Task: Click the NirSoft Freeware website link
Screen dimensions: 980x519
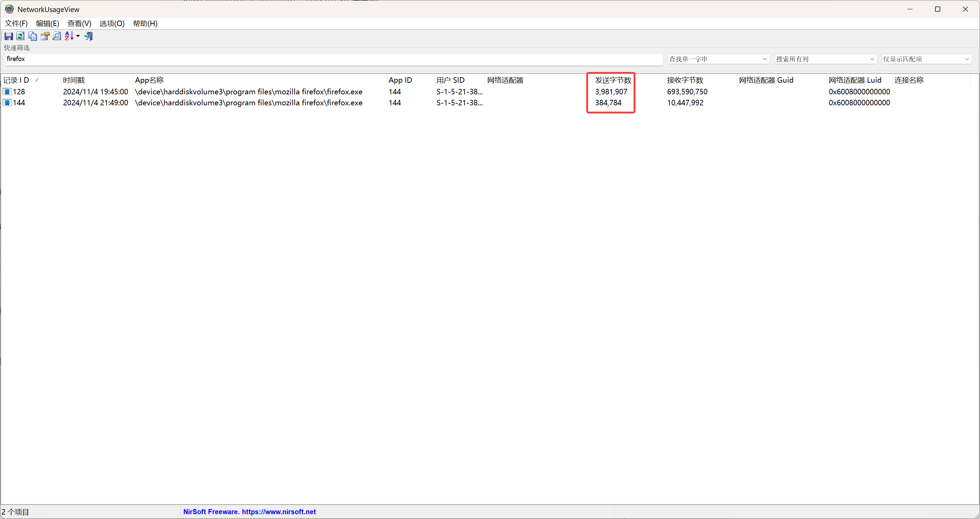Action: [249, 512]
